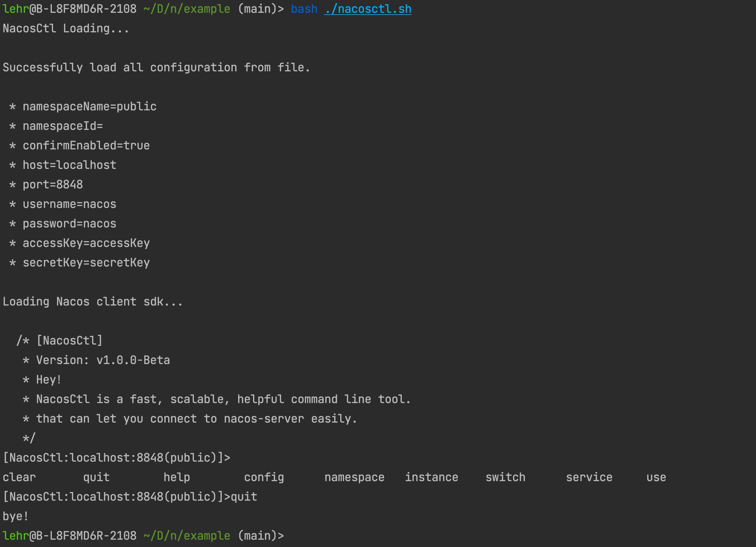Click the secretKey=secretKey line
This screenshot has width=756, height=547.
tap(86, 263)
